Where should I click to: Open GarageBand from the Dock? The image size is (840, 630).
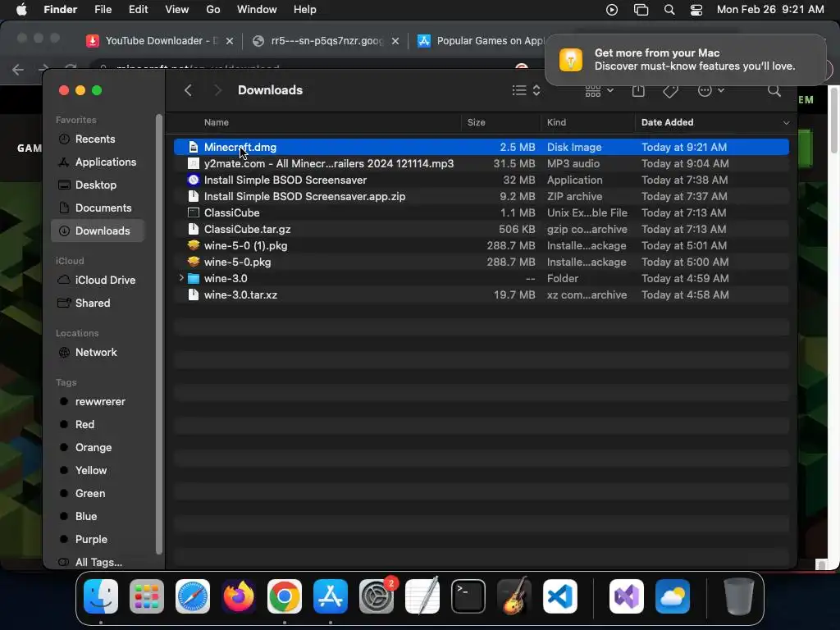[514, 596]
